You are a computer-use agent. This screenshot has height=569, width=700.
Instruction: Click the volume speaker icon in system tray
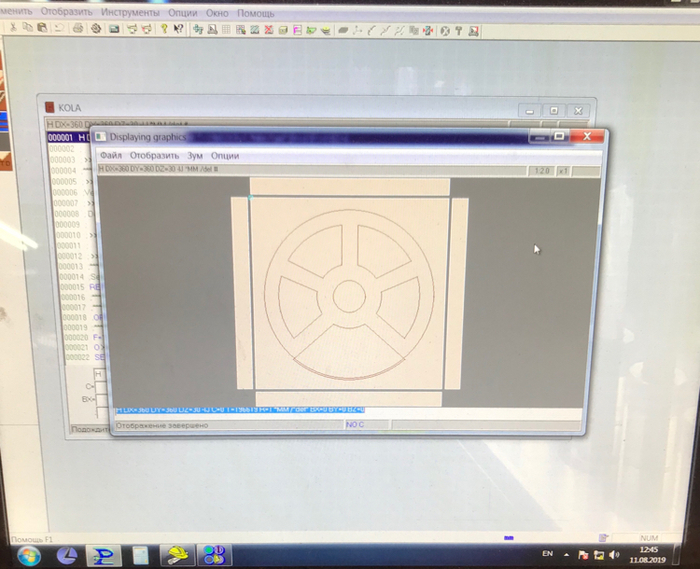(x=614, y=555)
